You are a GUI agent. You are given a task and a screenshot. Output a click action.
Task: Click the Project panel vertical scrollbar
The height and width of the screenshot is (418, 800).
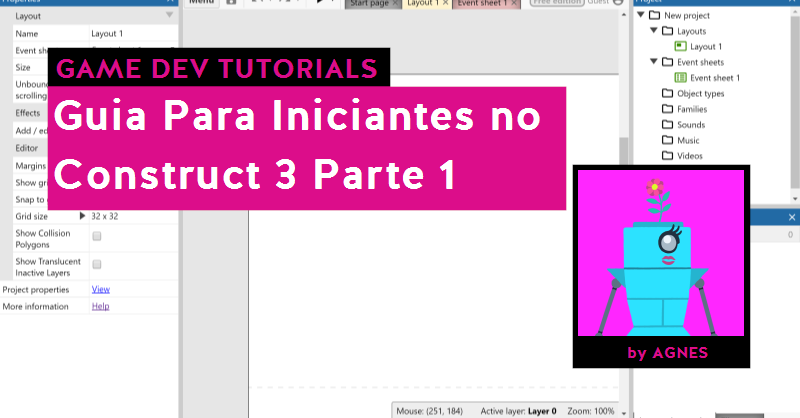click(794, 100)
